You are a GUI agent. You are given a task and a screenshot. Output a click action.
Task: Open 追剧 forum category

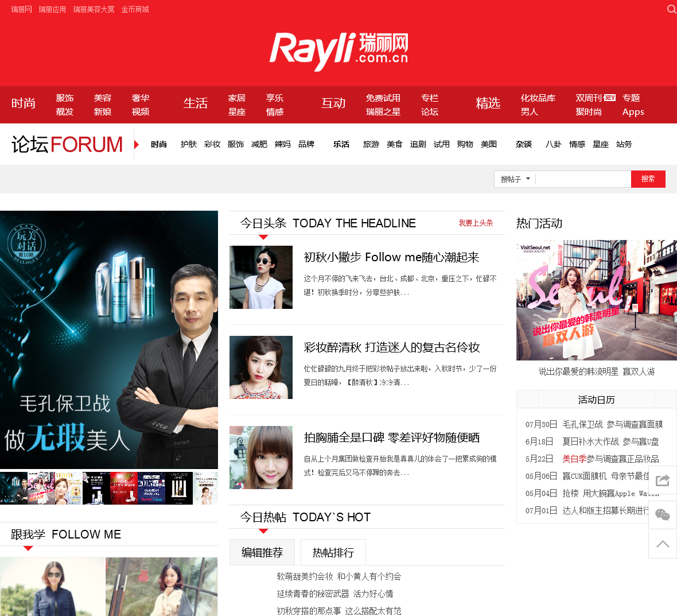418,144
